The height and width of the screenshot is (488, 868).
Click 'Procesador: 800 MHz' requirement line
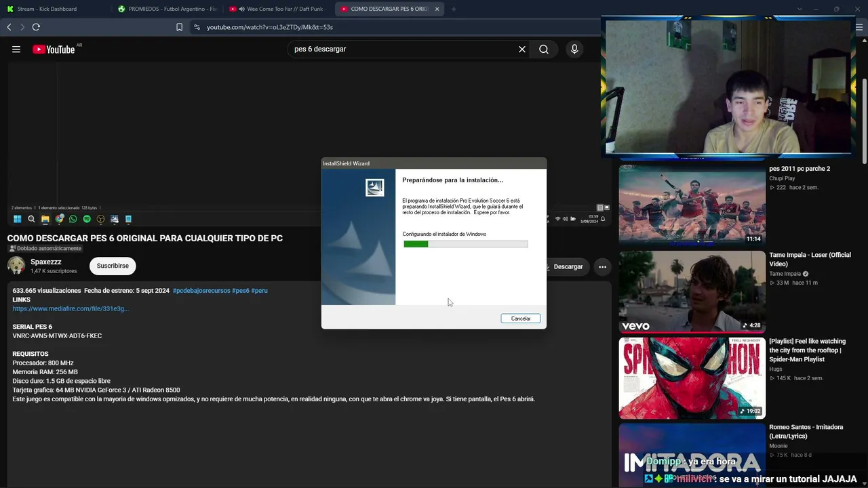(x=43, y=363)
